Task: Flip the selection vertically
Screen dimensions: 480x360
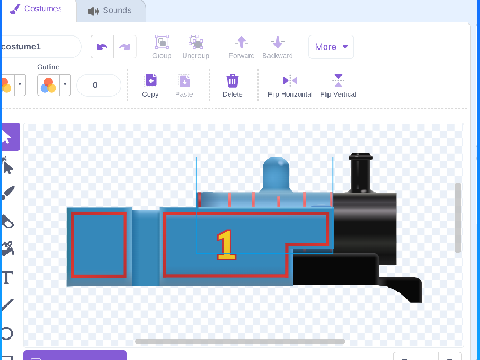Action: tap(338, 86)
